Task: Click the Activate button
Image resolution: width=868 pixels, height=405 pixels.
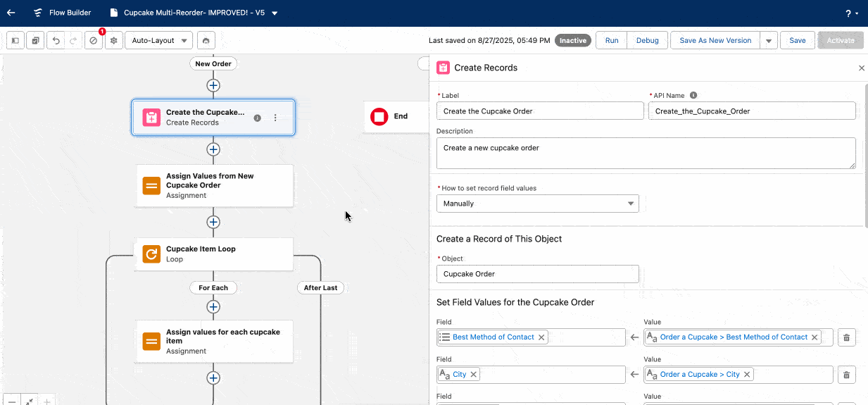Action: pyautogui.click(x=841, y=41)
